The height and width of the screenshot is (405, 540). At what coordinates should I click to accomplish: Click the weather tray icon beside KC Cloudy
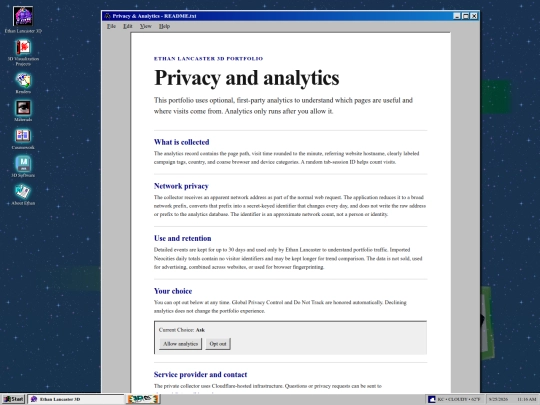(432, 399)
